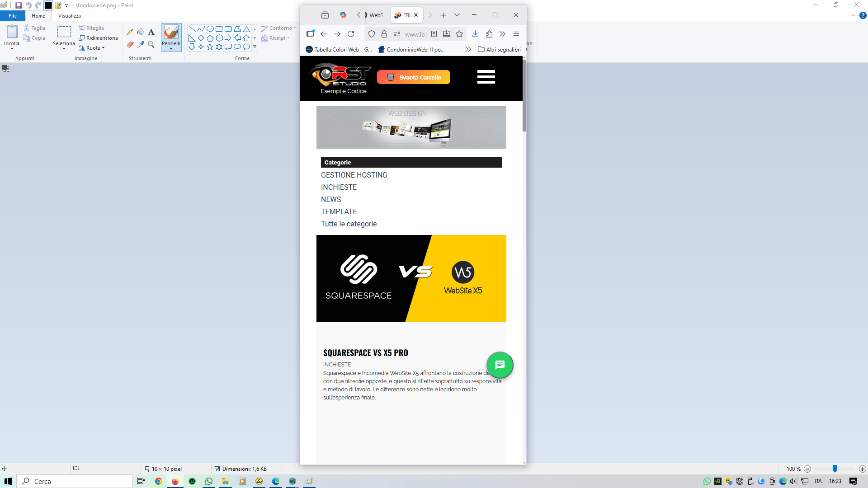Select the Fill bucket tool

pyautogui.click(x=141, y=32)
